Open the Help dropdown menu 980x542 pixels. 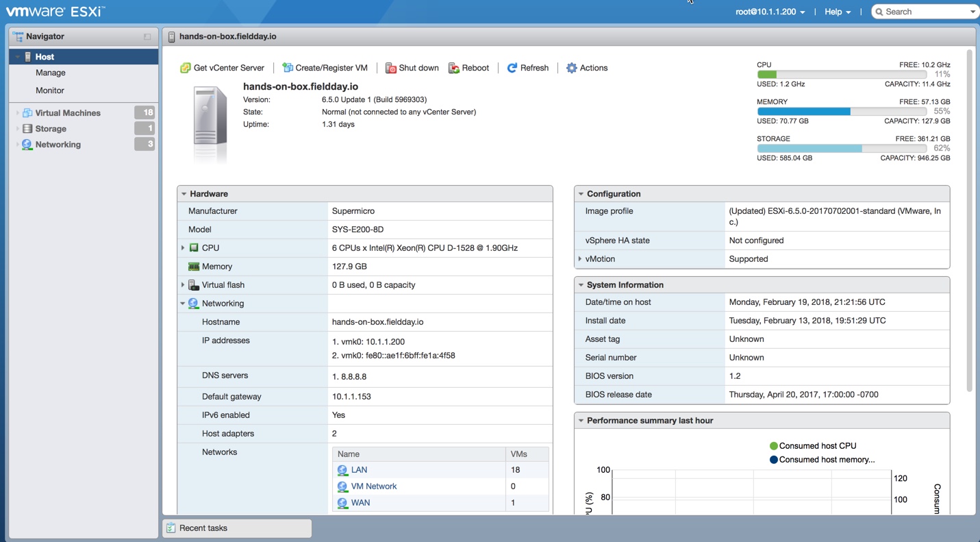pyautogui.click(x=838, y=12)
